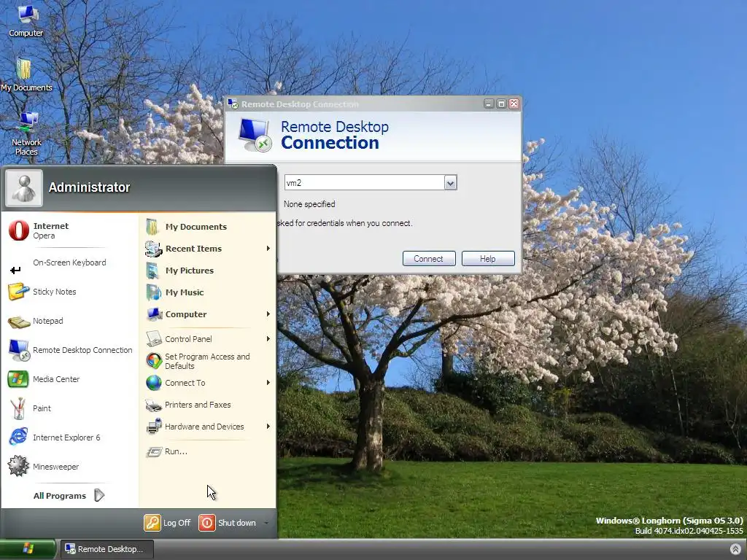The image size is (747, 560).
Task: Maximize the Remote Desktop Connection window
Action: (501, 104)
